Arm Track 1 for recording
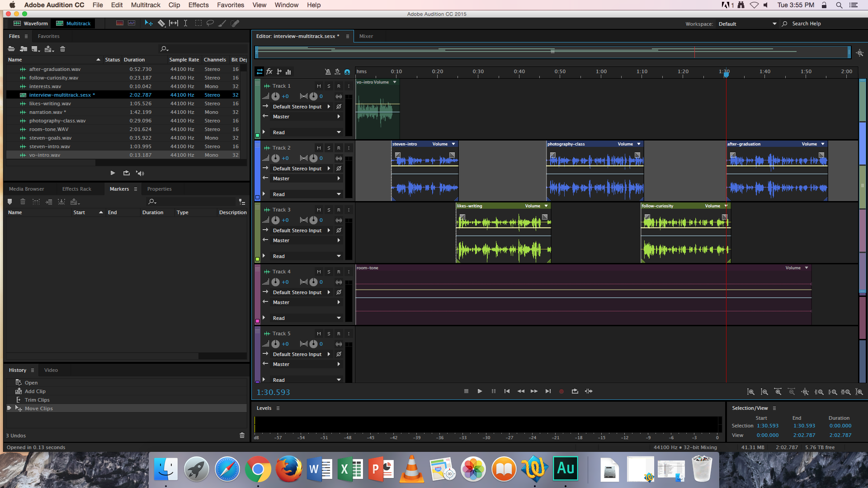The width and height of the screenshot is (868, 488). click(338, 85)
